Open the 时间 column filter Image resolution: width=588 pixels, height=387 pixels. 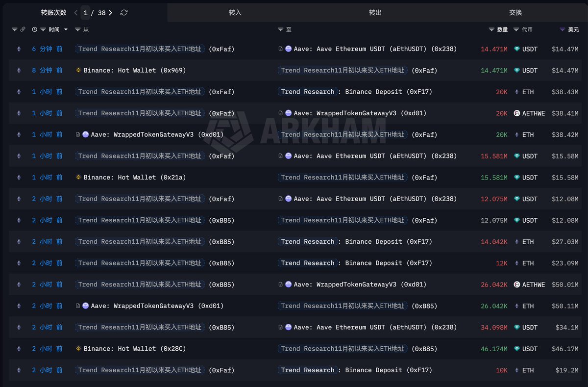click(x=43, y=30)
